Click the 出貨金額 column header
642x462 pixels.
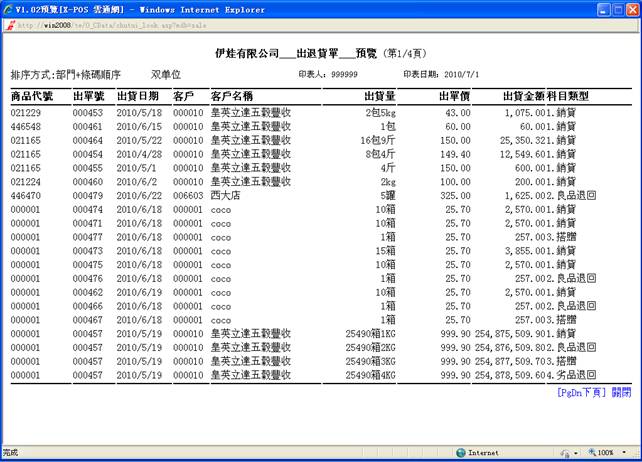pyautogui.click(x=518, y=96)
